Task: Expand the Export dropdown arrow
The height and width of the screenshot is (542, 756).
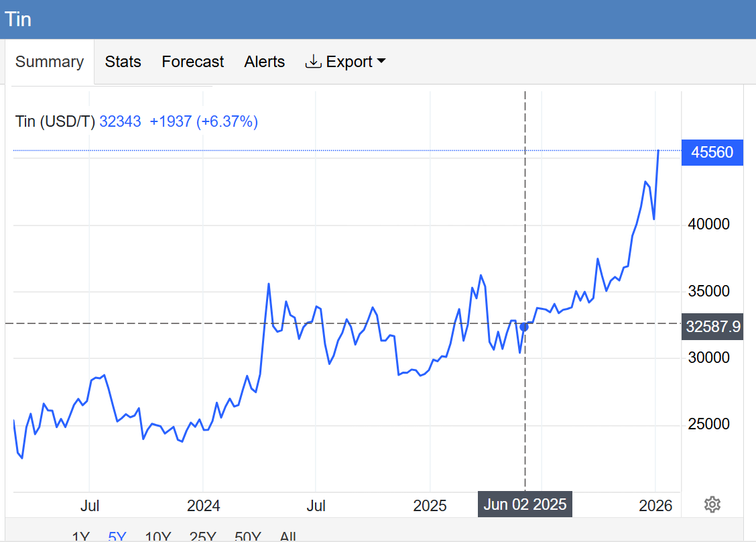Action: pyautogui.click(x=381, y=61)
